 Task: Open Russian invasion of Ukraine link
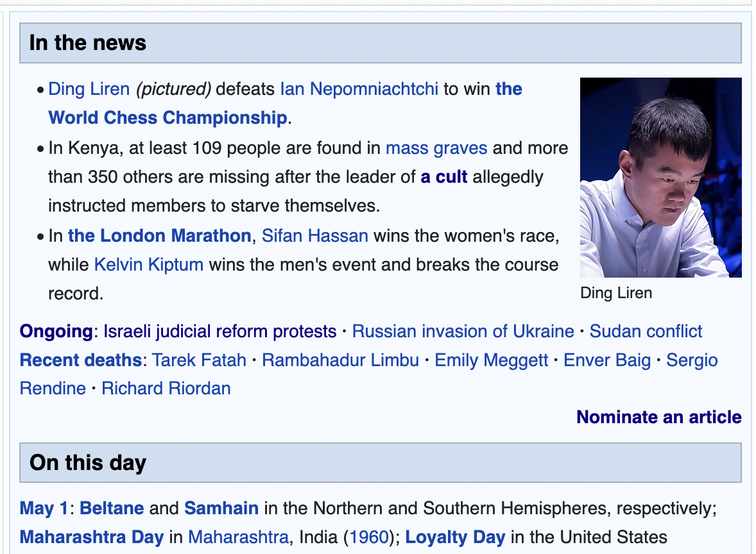coord(463,332)
